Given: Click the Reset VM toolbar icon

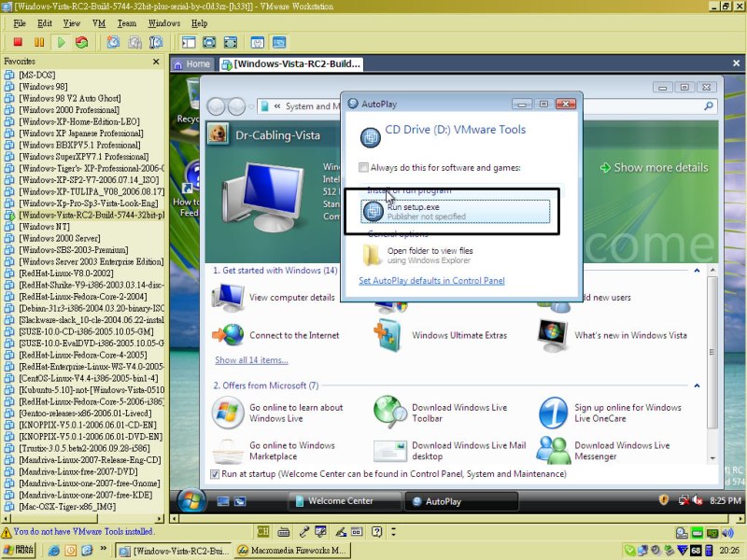Looking at the screenshot, I should (82, 42).
